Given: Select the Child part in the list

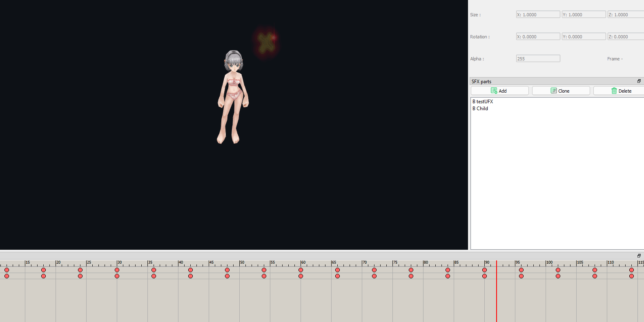Looking at the screenshot, I should coord(480,109).
